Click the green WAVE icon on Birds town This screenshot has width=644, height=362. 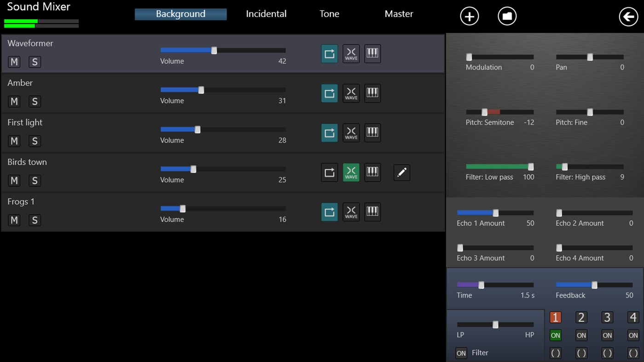coord(351,172)
